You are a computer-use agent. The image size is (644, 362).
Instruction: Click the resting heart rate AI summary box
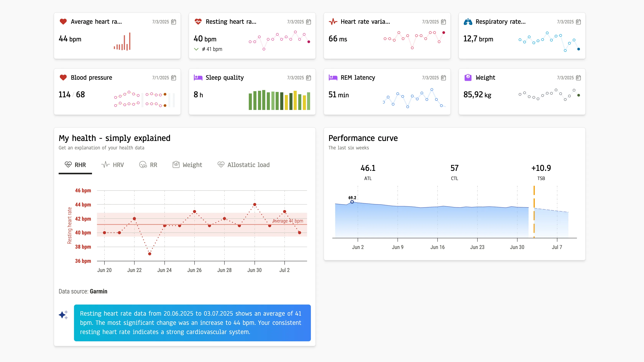click(192, 323)
